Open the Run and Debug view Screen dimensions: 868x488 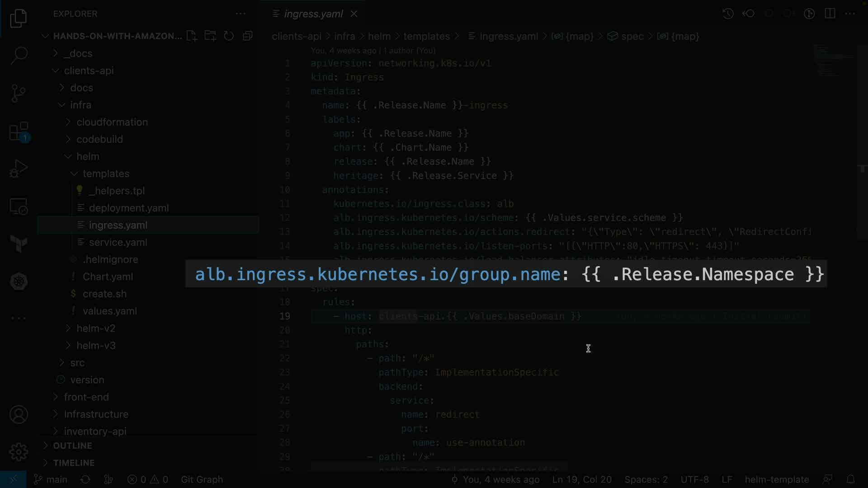pyautogui.click(x=19, y=169)
